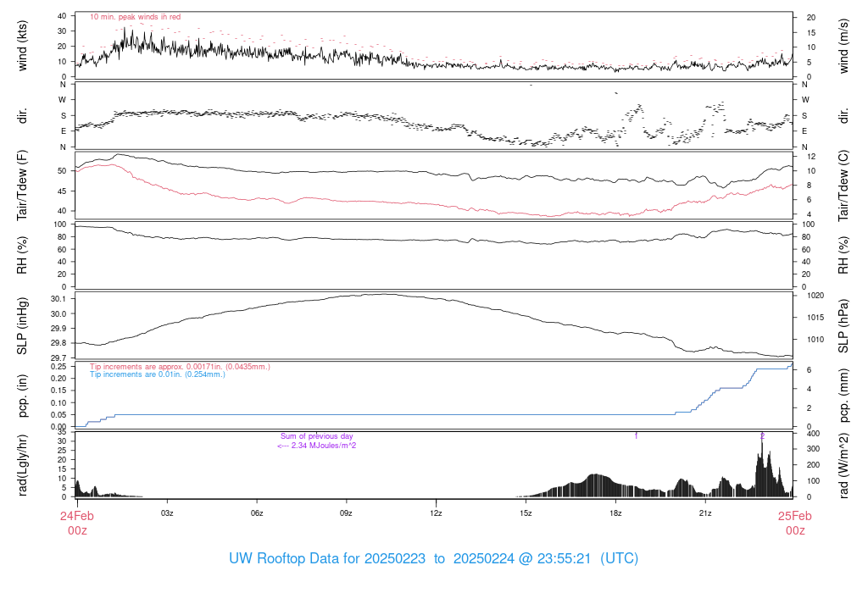
Task: Click the 'pcp. (mm)' axis label
Action: (843, 395)
